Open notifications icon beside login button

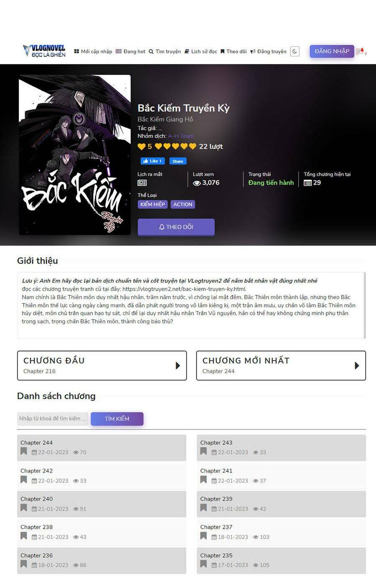click(361, 51)
